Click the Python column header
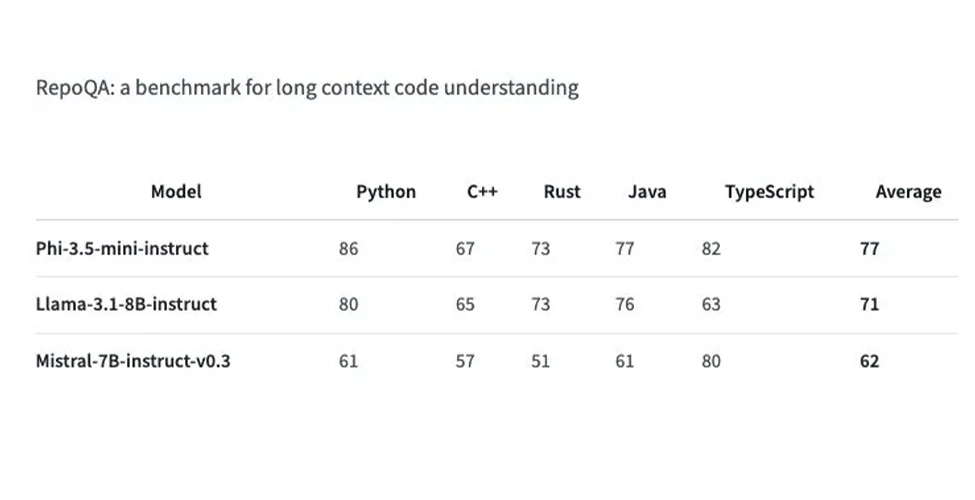 386,192
